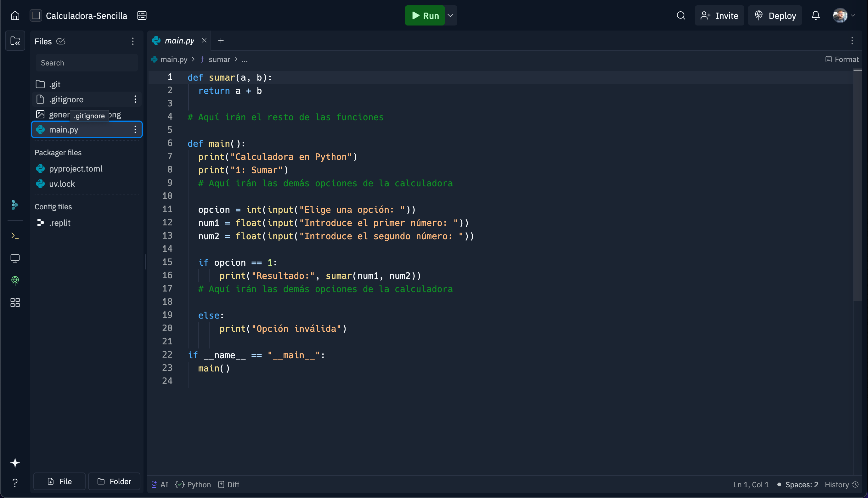Open the Help question mark icon
The width and height of the screenshot is (868, 498).
coord(15,483)
